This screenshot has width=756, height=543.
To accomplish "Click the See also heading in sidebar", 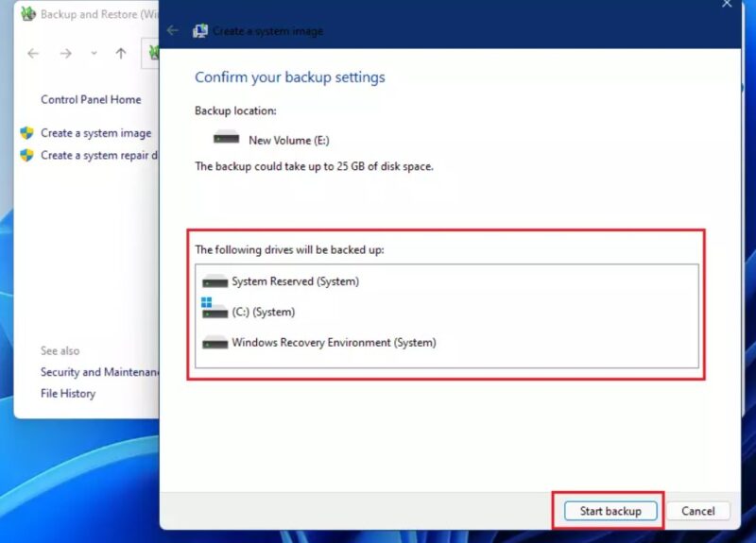I will [60, 350].
